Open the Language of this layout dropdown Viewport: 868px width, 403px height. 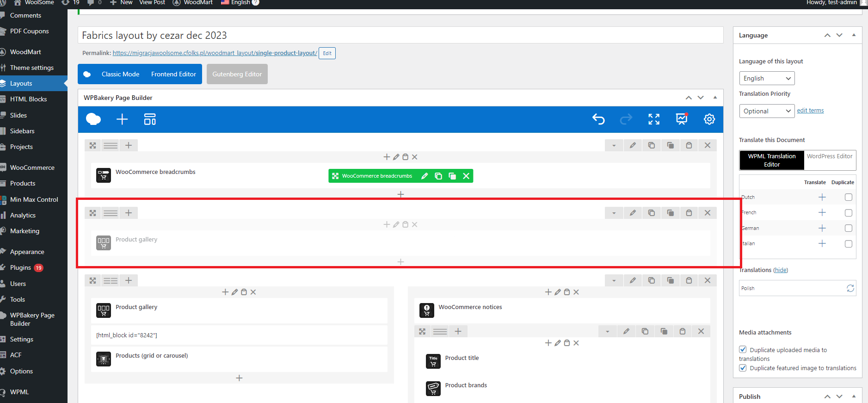pos(767,78)
